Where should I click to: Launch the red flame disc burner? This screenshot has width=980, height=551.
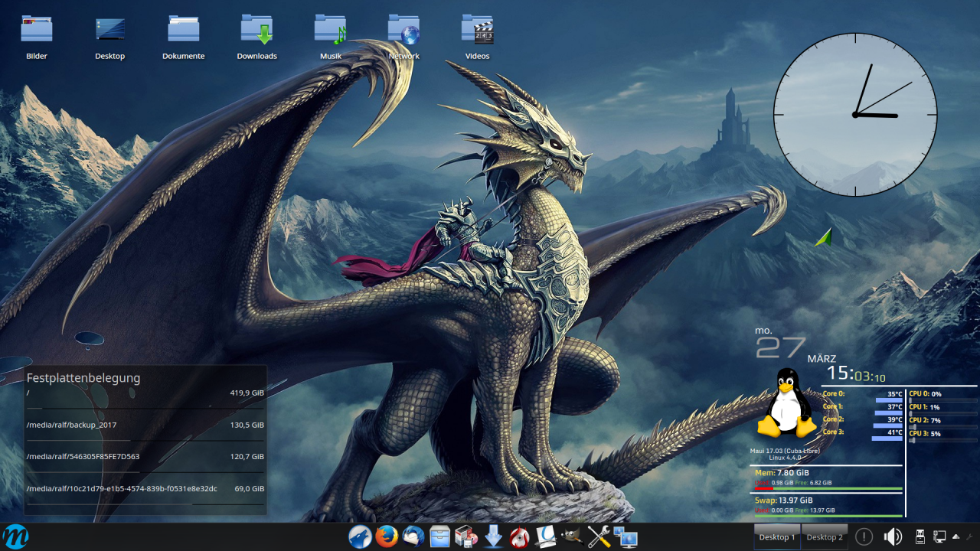519,537
